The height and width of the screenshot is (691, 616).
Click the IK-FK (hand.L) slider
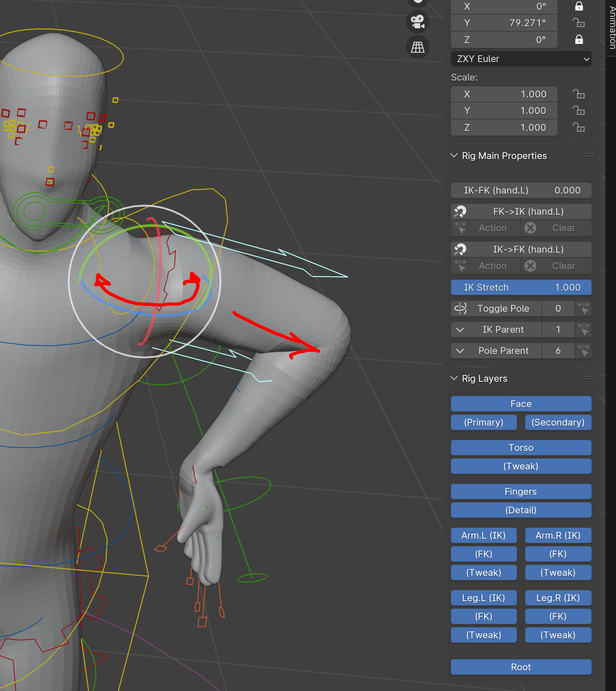(x=521, y=190)
